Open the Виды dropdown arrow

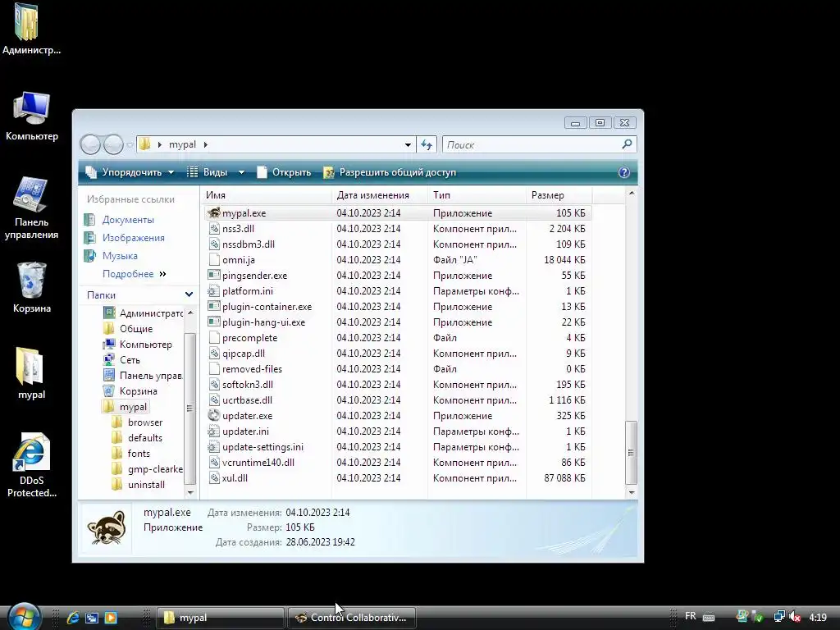pyautogui.click(x=242, y=172)
